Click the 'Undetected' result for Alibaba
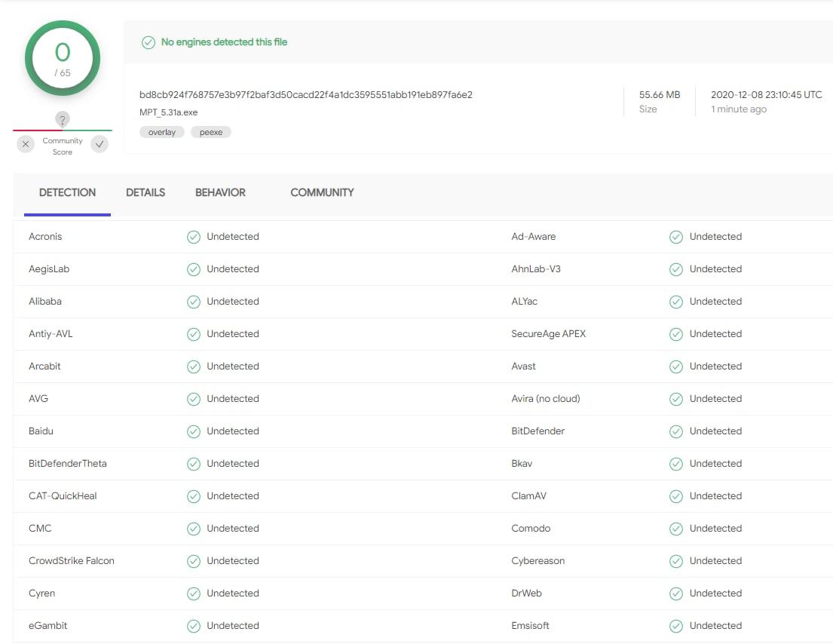The height and width of the screenshot is (644, 833). pos(233,302)
